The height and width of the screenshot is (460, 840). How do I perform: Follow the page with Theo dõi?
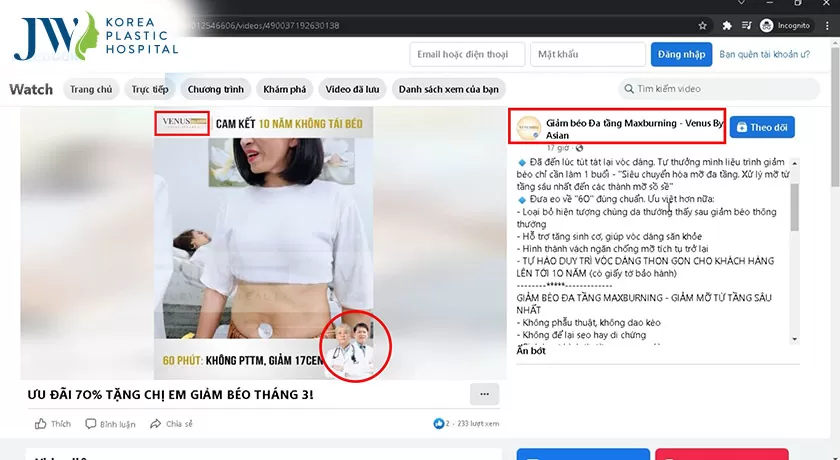coord(762,127)
